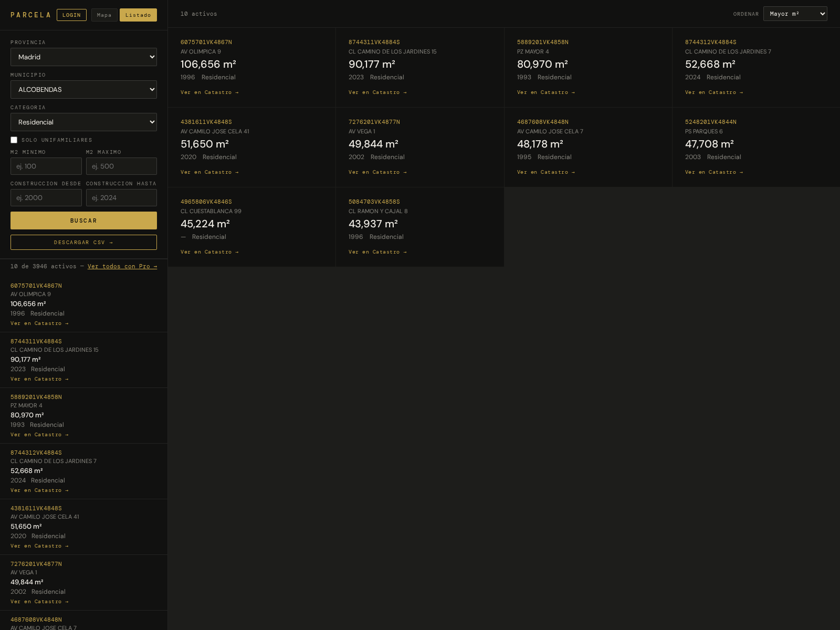The image size is (840, 630).
Task: Open Ver en Catastro for PZ MAYOR 4 card
Action: coord(546,92)
